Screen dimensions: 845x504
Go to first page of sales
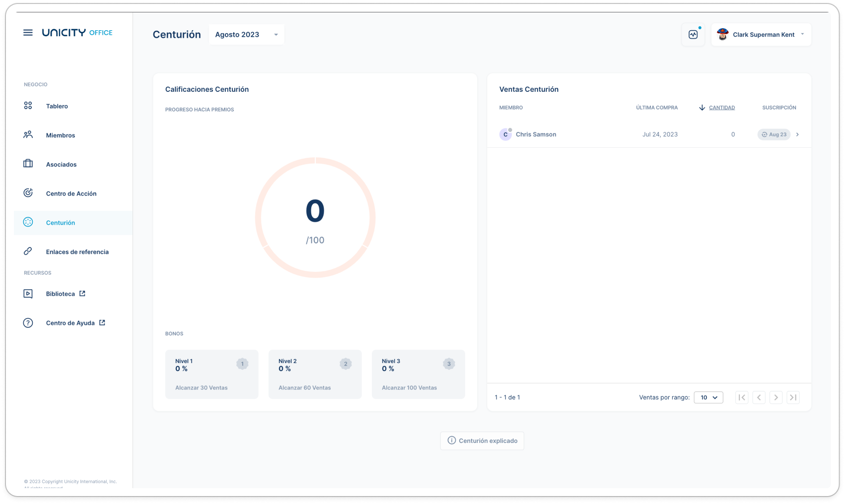(x=742, y=397)
